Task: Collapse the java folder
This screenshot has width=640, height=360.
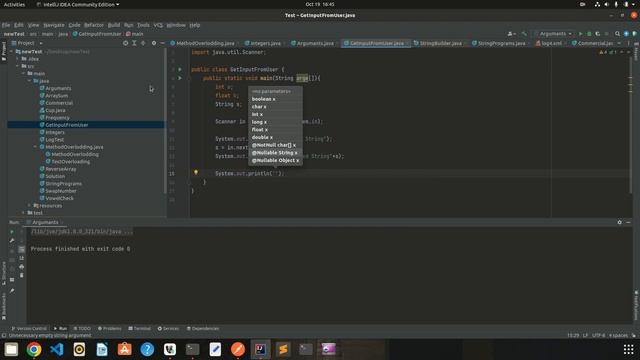Action: (29, 81)
